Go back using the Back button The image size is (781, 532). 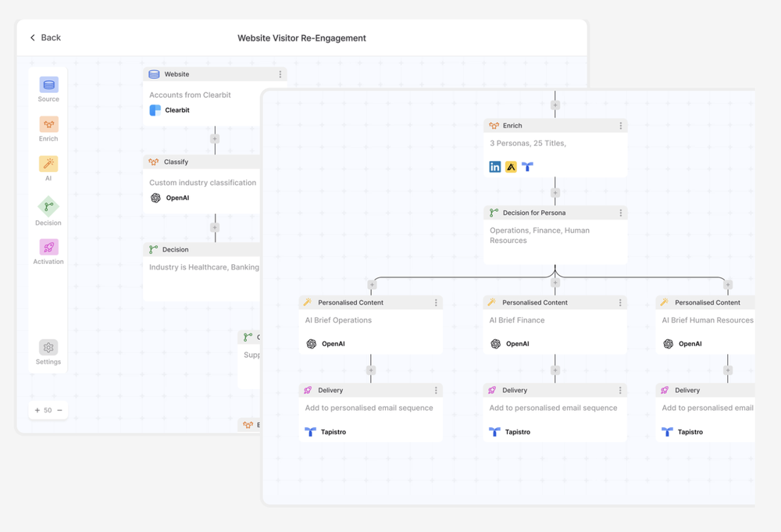pos(45,37)
